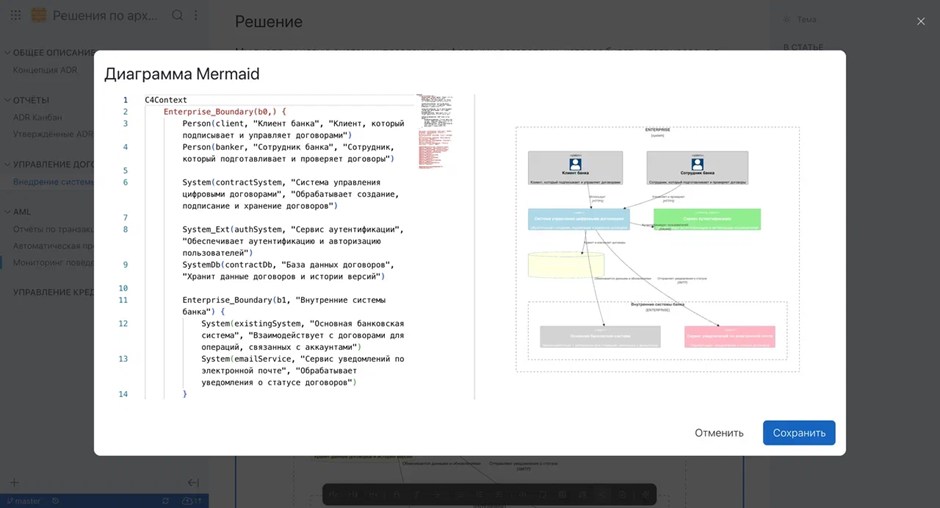
Task: Open the ADR Канбан article
Action: tap(37, 117)
